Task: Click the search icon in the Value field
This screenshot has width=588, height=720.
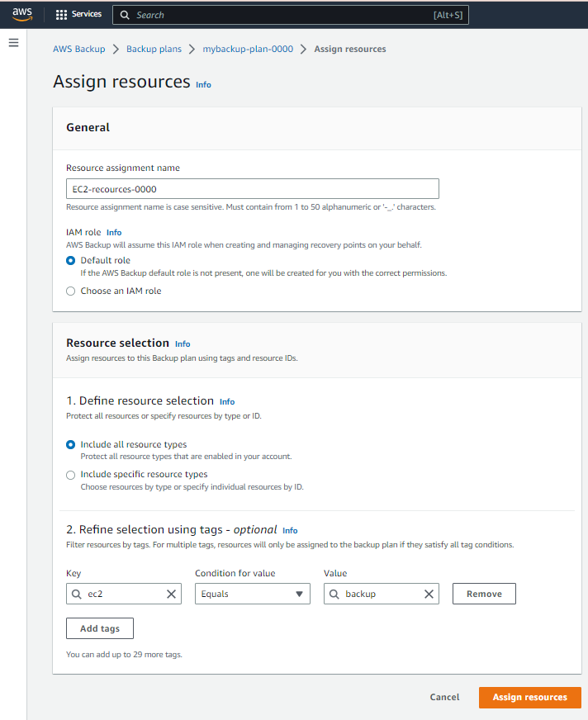Action: [x=334, y=594]
